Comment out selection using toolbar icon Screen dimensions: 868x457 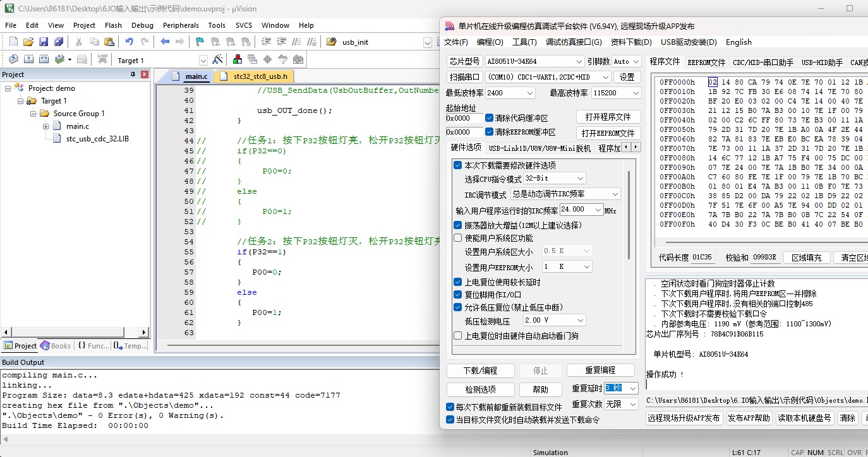(x=296, y=42)
